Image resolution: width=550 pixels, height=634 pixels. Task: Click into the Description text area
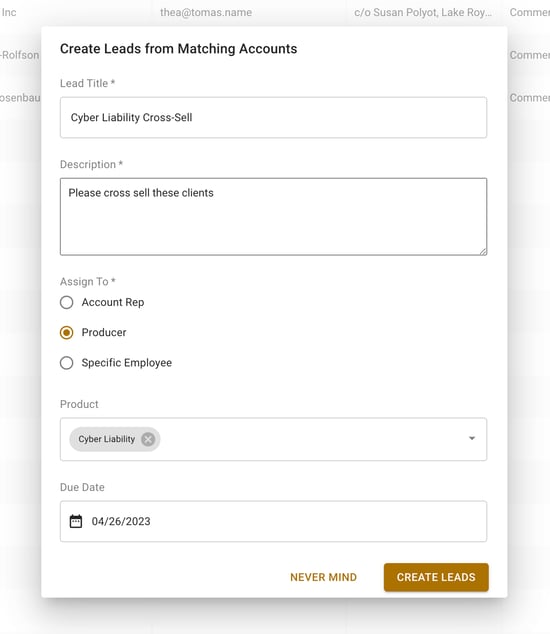273,217
